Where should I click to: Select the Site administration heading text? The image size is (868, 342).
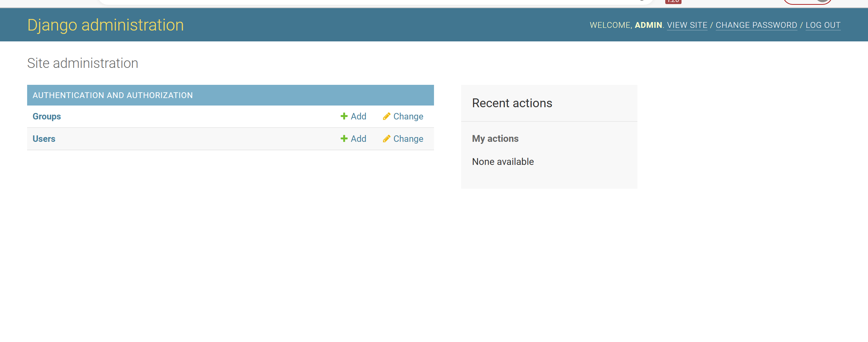[83, 63]
